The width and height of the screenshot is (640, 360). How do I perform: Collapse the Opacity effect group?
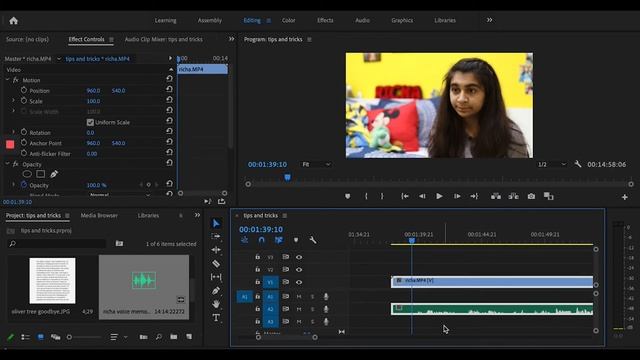pos(7,164)
